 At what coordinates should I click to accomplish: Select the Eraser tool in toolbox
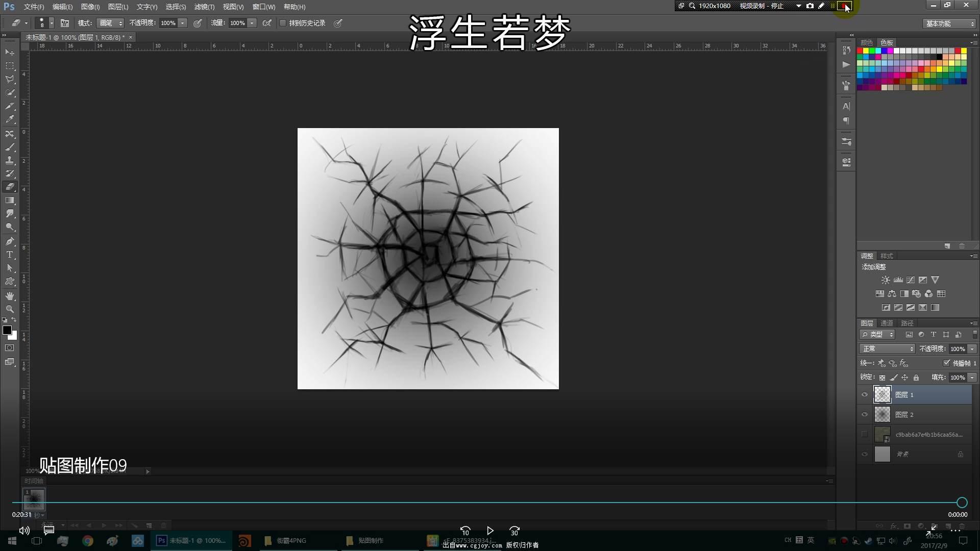(10, 187)
